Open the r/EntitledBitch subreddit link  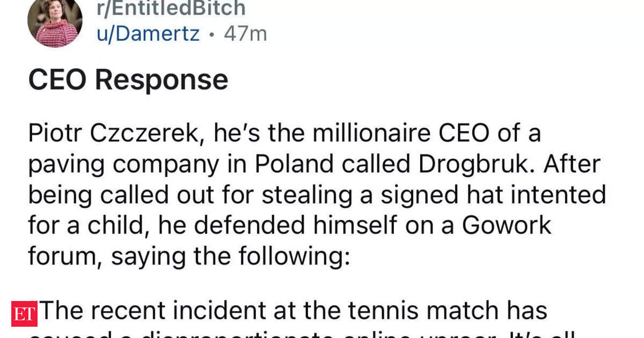coord(171,8)
